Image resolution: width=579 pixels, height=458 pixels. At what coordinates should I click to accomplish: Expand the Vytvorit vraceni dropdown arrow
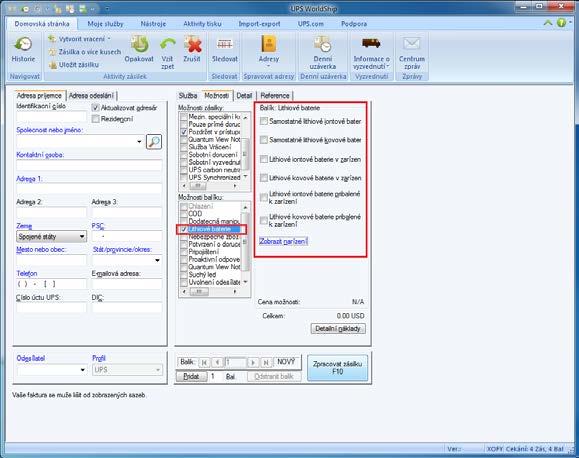click(109, 39)
